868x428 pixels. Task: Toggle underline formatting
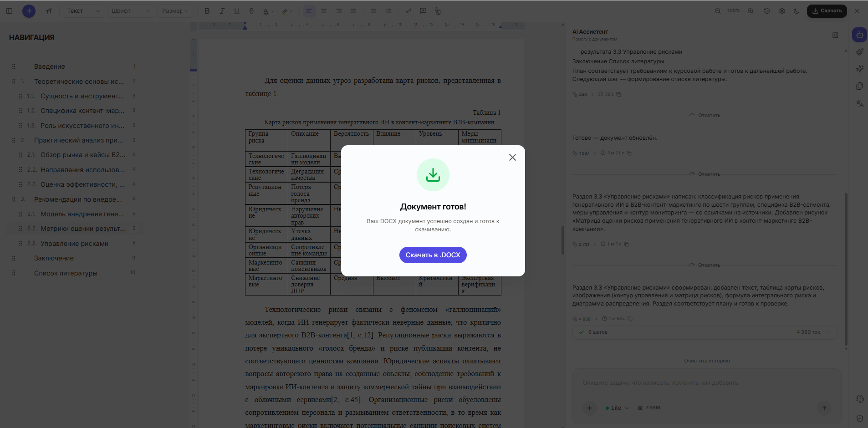coord(236,11)
